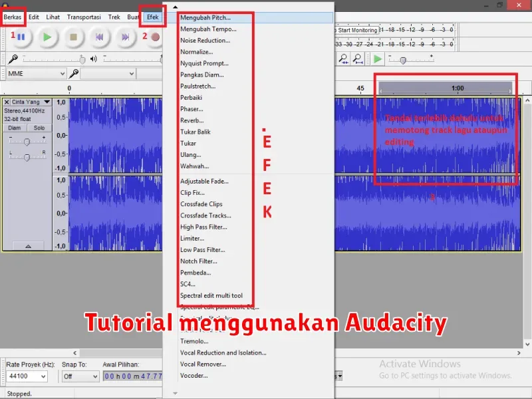
Task: Open the Berkas menu
Action: (x=13, y=17)
